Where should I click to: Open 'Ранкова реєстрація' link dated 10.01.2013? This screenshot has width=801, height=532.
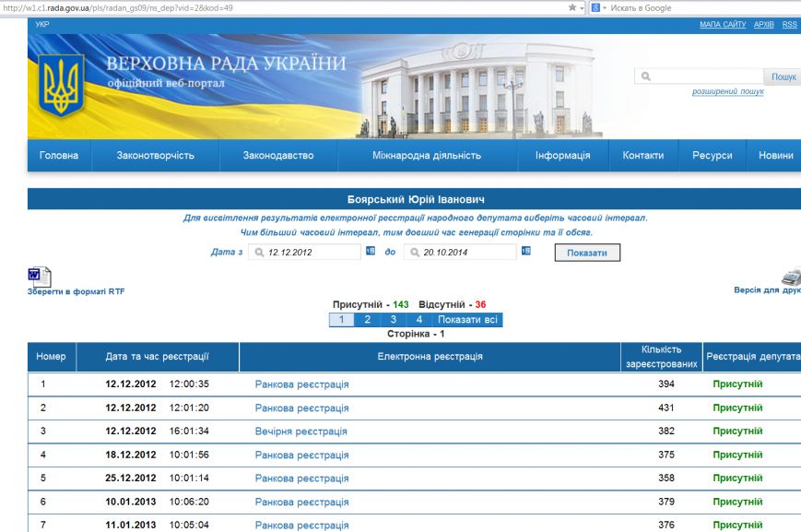[x=302, y=502]
